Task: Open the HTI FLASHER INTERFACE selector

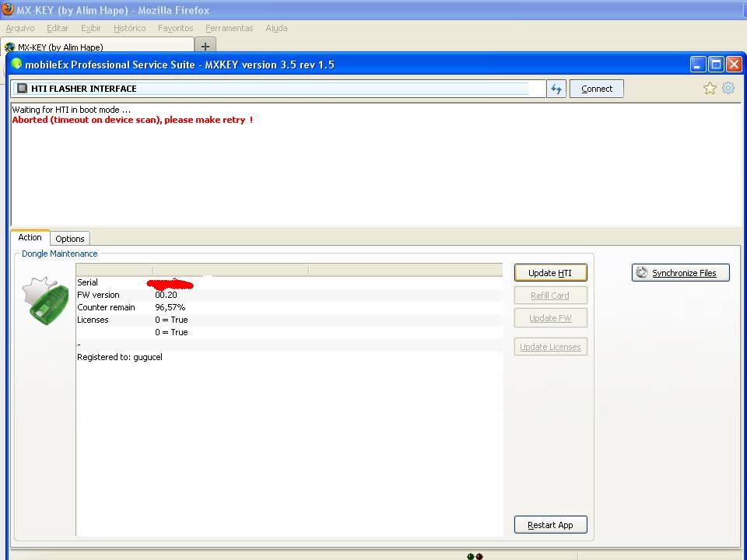Action: tap(279, 89)
